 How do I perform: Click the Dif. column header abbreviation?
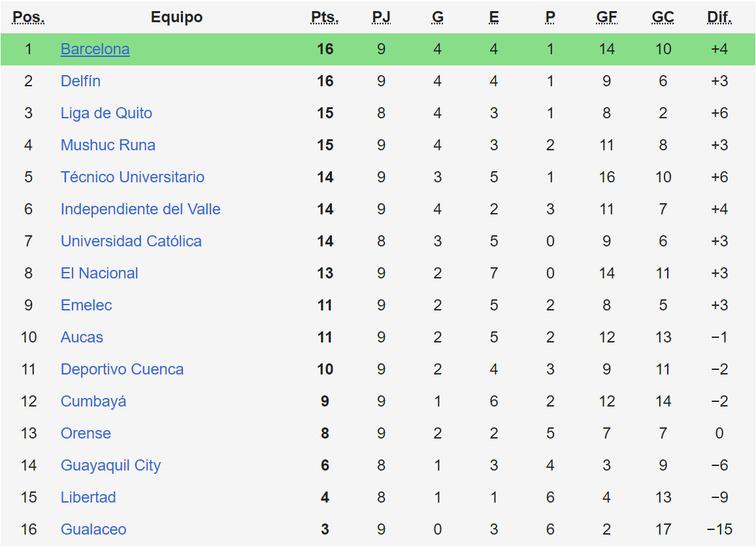pos(719,18)
